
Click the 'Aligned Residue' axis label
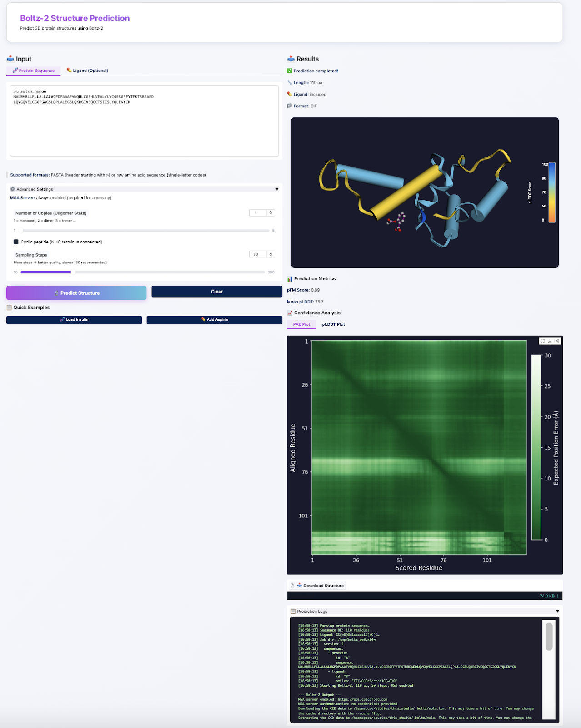coord(293,448)
